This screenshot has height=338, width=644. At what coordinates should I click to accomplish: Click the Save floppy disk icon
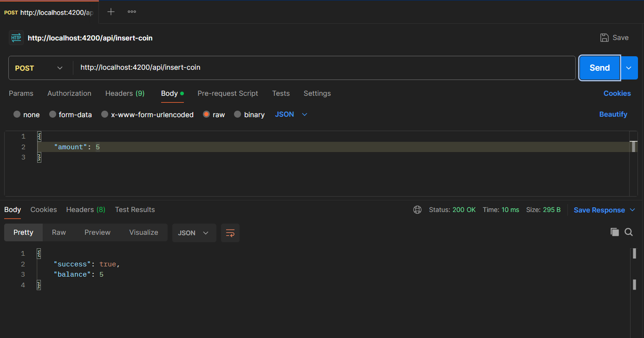605,38
